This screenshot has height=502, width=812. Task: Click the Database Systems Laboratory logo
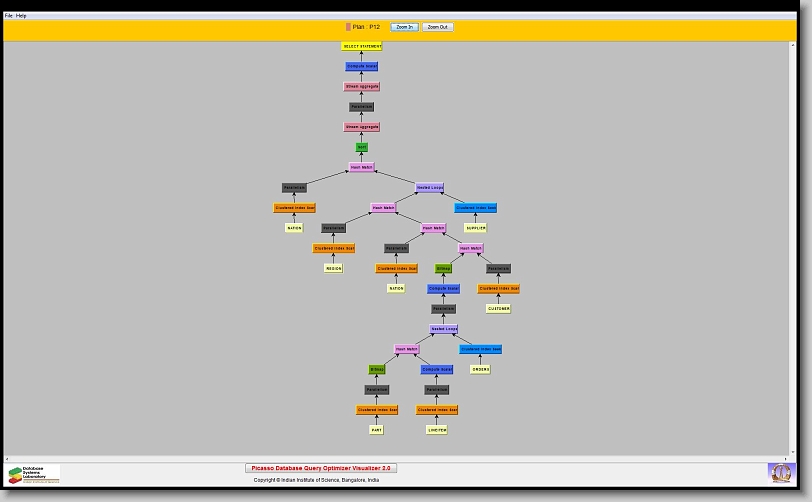click(x=34, y=474)
